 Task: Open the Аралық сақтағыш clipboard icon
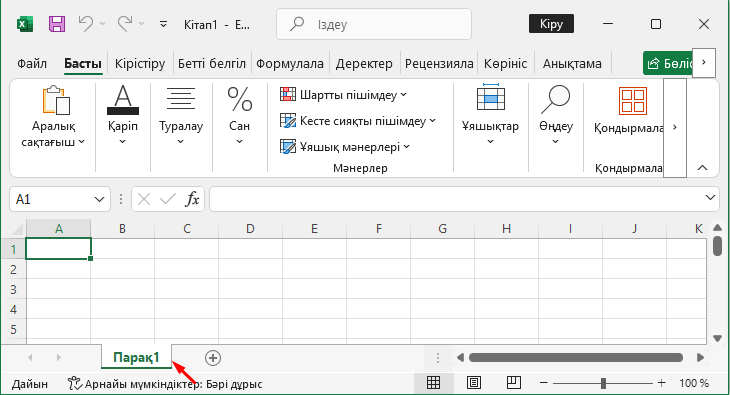56,100
